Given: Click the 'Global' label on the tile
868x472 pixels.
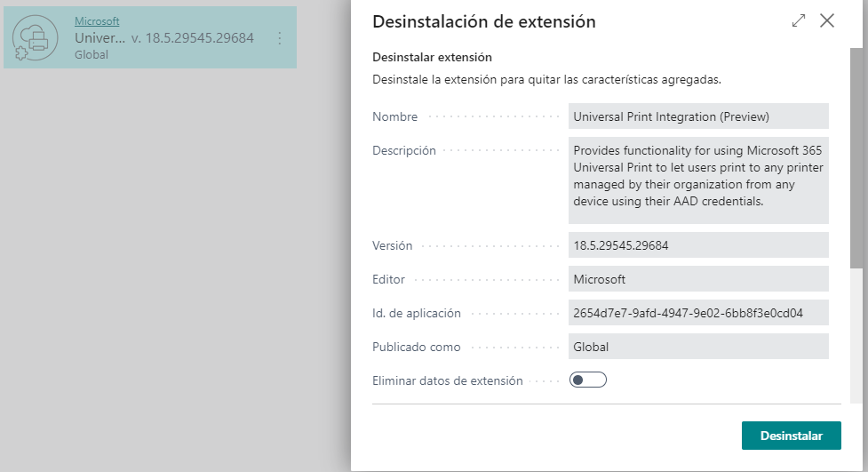Looking at the screenshot, I should point(92,55).
